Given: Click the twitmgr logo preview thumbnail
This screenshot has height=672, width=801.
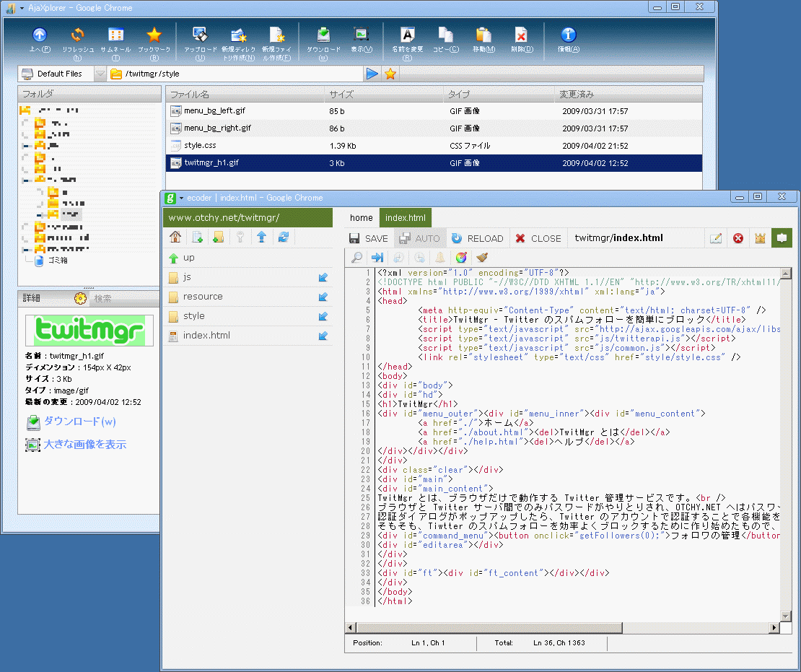Looking at the screenshot, I should coord(89,330).
